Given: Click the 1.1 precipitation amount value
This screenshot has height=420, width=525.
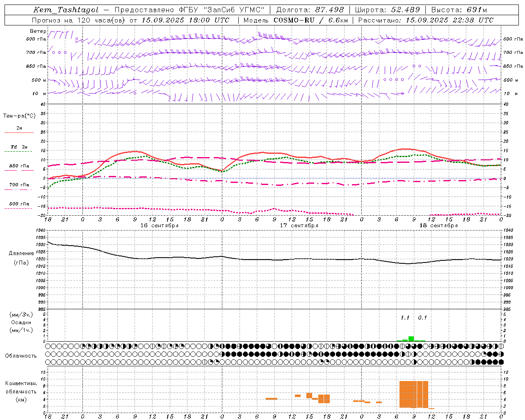Looking at the screenshot, I should click(x=405, y=317).
